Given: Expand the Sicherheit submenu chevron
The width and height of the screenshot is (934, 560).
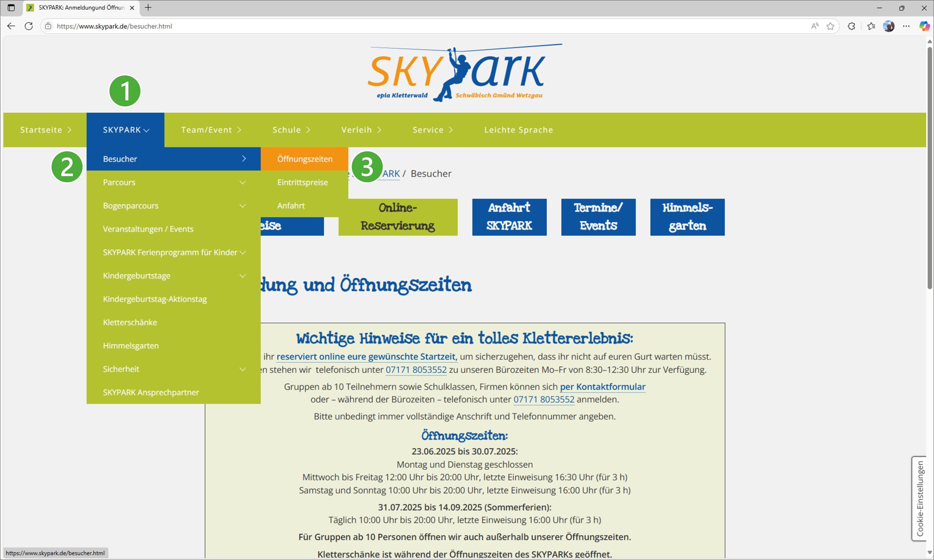Looking at the screenshot, I should (243, 369).
